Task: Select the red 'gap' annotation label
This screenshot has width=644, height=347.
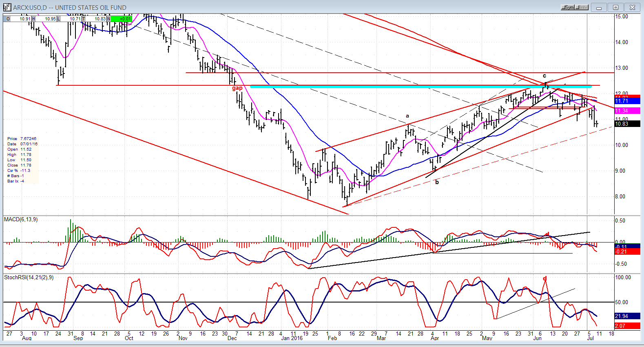Action: [237, 88]
